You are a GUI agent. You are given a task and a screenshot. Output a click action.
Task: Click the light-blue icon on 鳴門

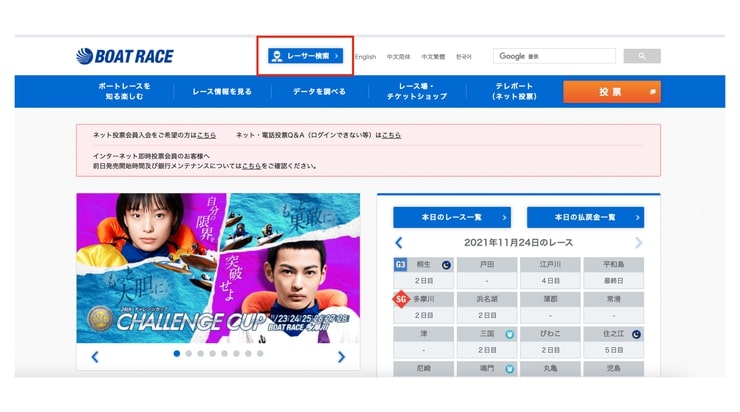point(509,369)
